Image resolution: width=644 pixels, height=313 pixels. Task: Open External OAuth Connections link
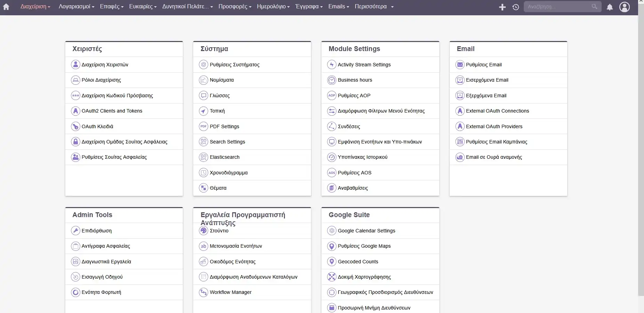click(x=497, y=111)
